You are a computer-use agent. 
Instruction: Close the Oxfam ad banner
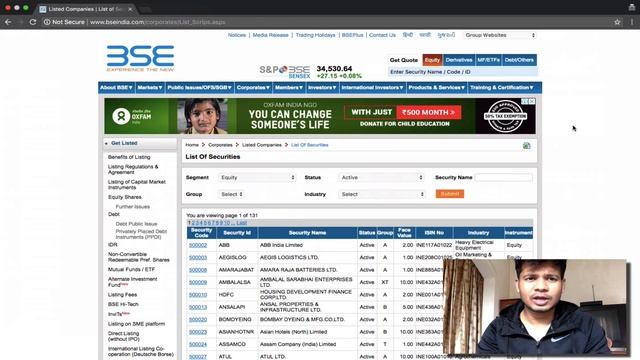click(x=532, y=101)
